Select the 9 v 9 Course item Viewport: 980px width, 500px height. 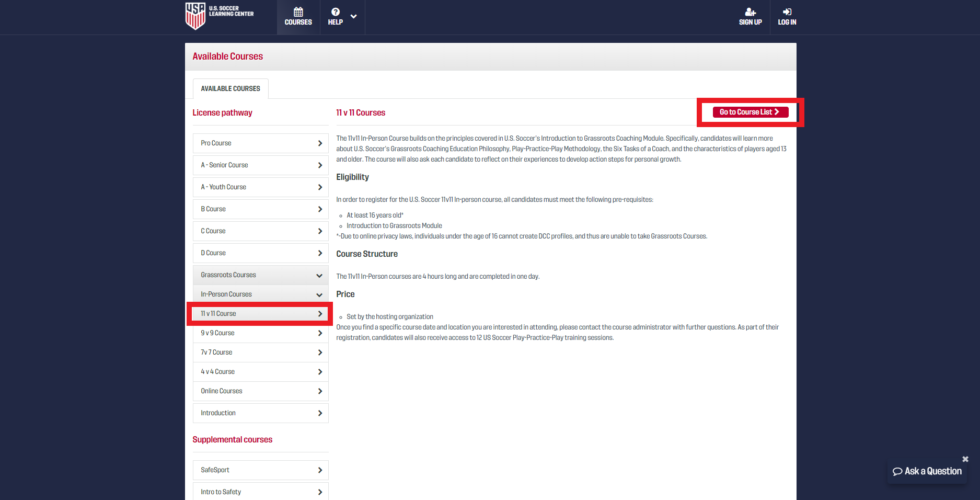[261, 333]
